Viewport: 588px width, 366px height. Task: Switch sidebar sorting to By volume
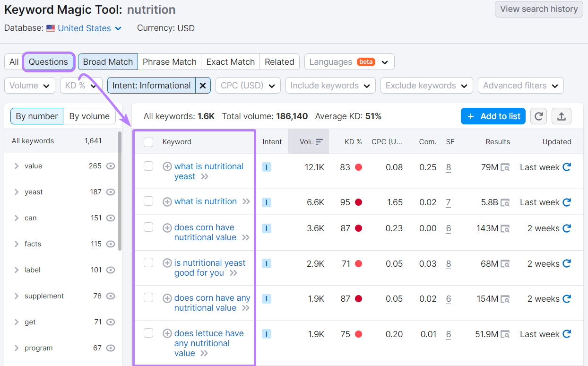[89, 116]
